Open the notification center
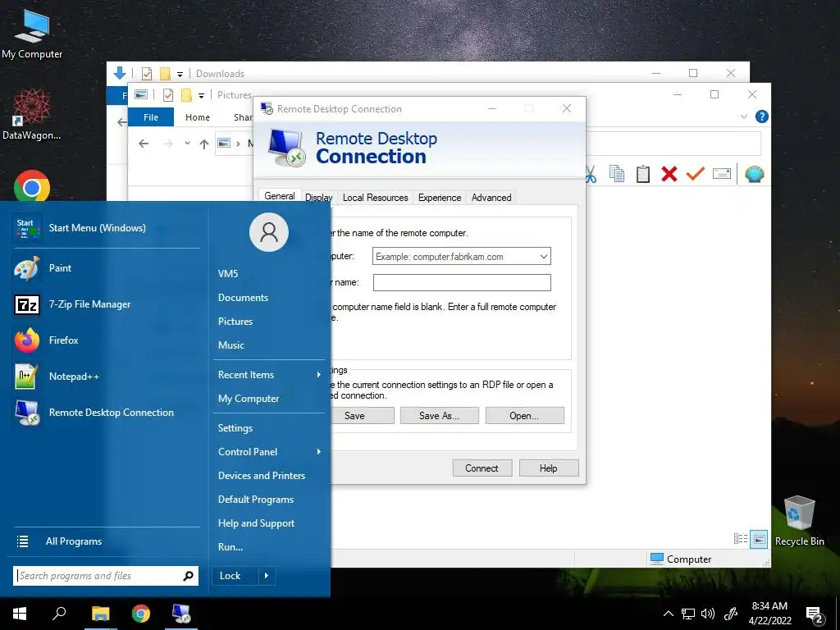The width and height of the screenshot is (840, 630). pos(815,614)
